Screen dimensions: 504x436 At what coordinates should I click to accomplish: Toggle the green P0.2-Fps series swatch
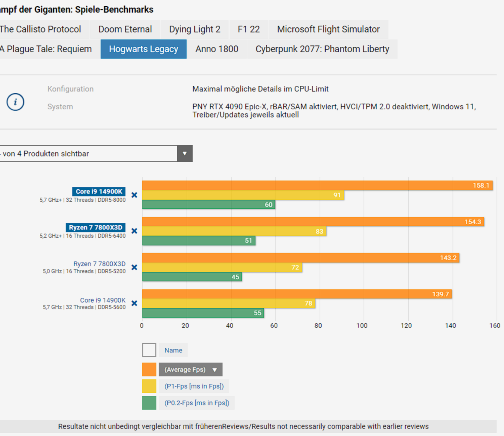pos(149,403)
